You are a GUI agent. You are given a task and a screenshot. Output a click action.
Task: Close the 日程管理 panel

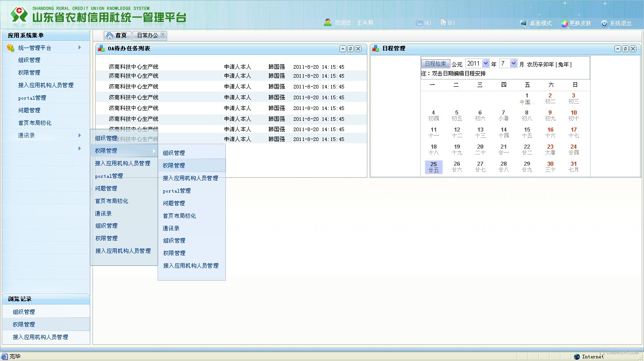coord(633,48)
